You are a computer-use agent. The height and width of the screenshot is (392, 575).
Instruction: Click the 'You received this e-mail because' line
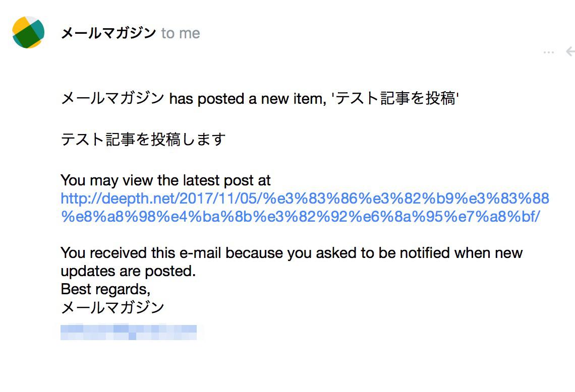292,253
